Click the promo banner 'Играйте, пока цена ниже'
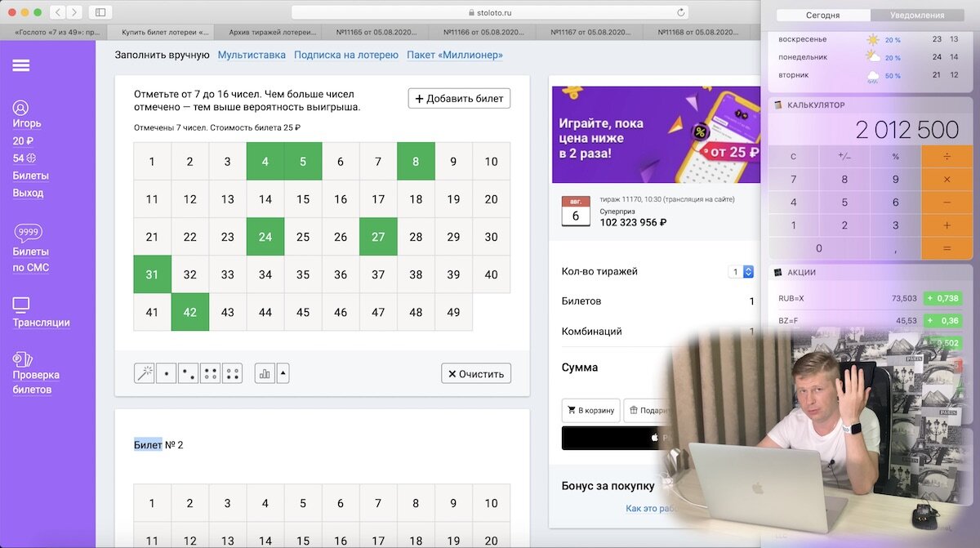The image size is (980, 548). (656, 135)
